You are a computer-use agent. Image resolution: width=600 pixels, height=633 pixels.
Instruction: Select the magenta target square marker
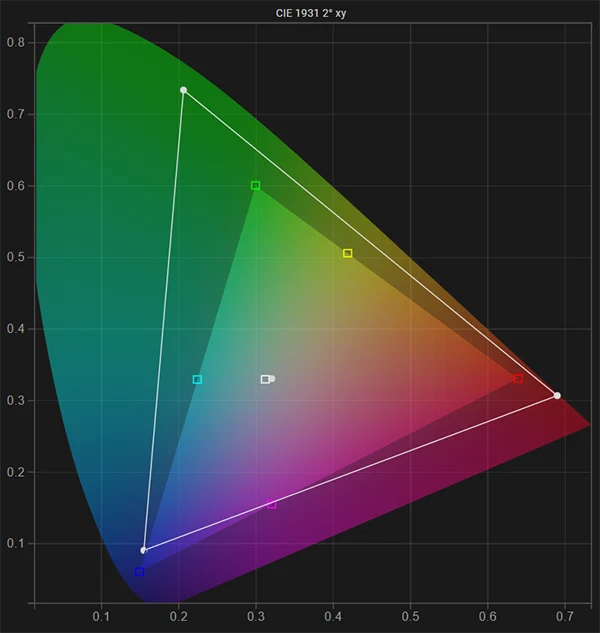(272, 504)
